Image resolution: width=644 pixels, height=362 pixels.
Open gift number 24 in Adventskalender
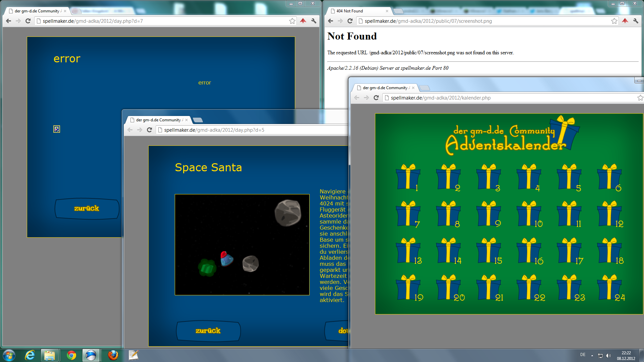tap(609, 288)
